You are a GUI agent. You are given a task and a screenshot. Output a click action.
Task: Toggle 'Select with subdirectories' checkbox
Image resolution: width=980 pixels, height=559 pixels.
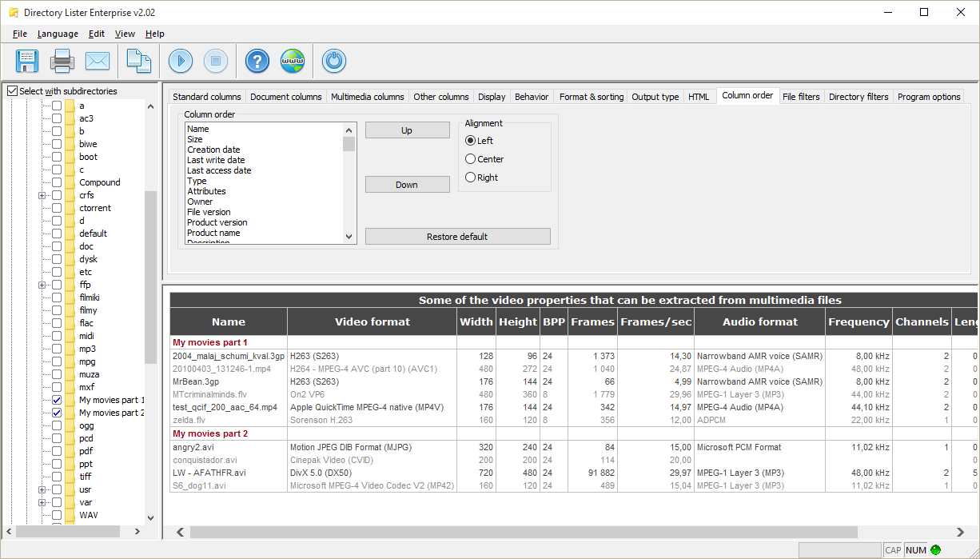(x=12, y=91)
